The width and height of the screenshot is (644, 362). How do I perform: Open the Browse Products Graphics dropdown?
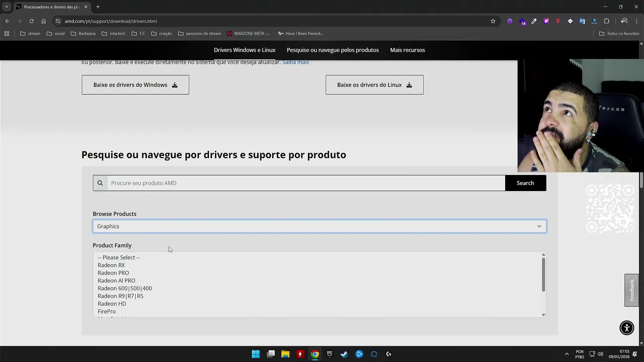pos(319,226)
